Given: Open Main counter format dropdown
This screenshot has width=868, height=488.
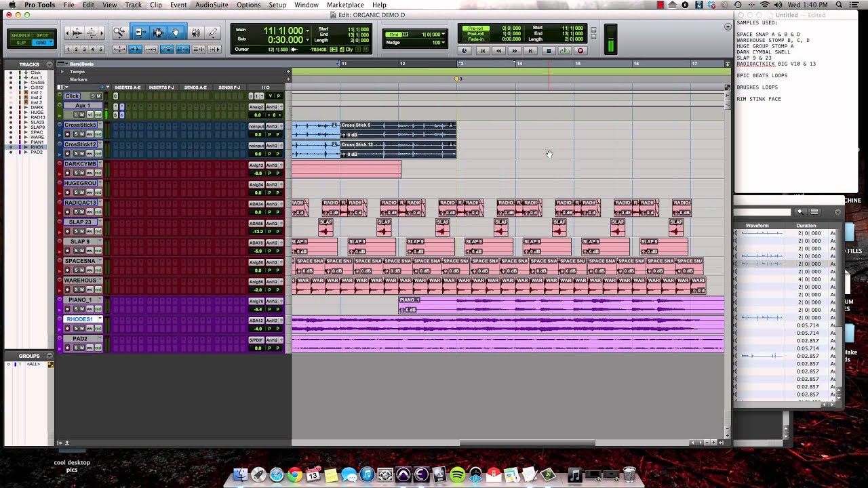Looking at the screenshot, I should point(307,30).
